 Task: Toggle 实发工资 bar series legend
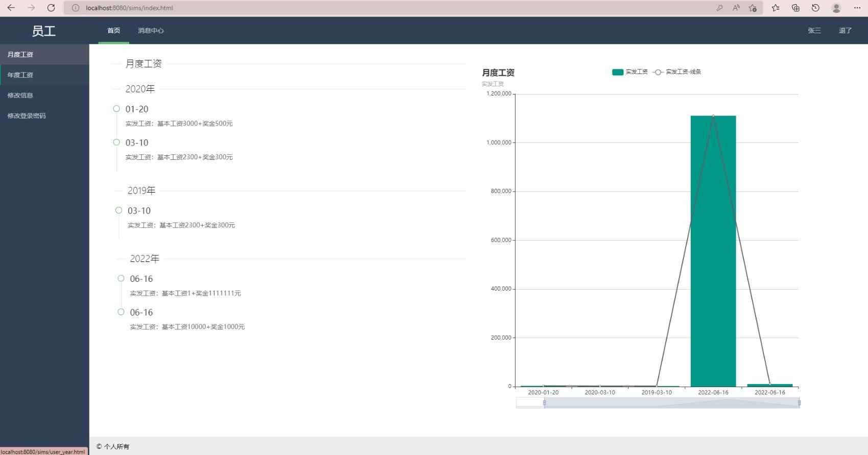(630, 72)
